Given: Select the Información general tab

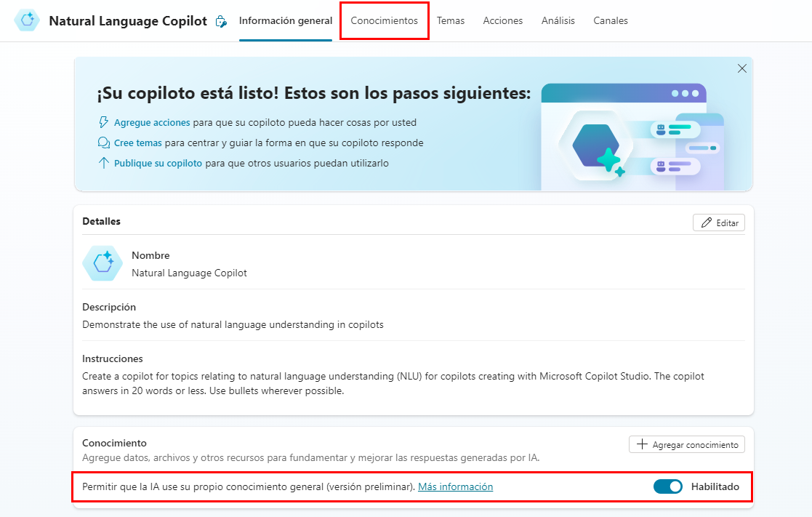Looking at the screenshot, I should (285, 21).
